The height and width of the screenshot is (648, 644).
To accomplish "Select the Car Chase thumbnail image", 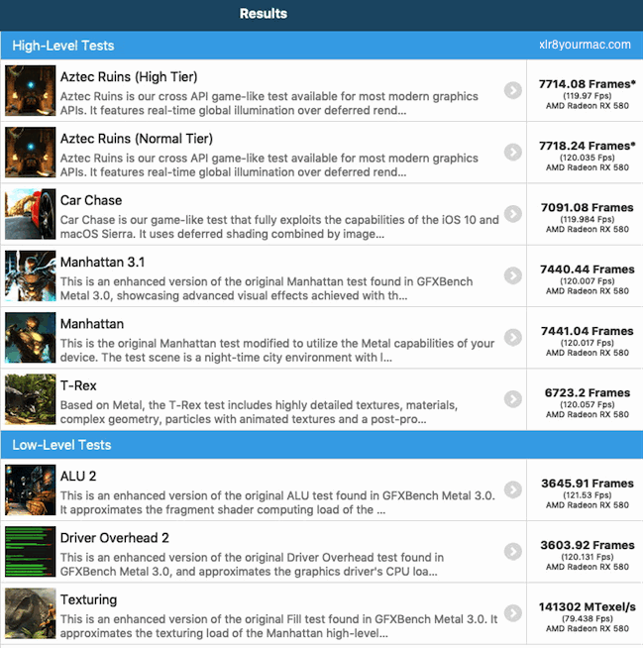I will pyautogui.click(x=30, y=214).
